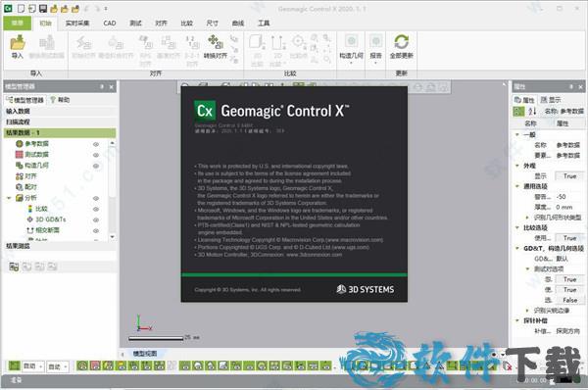
Task: Select the 测试数据 measured data tree icon
Action: pos(20,154)
